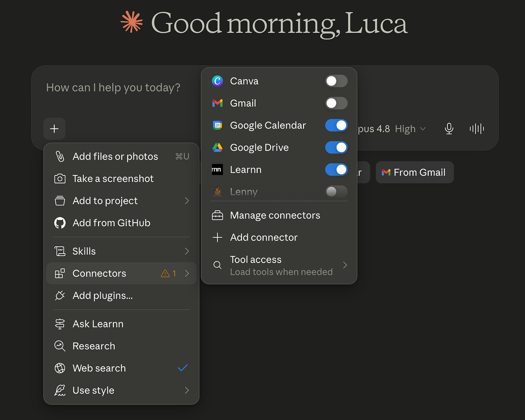This screenshot has height=420, width=525.
Task: Click the Canva logo icon
Action: click(x=217, y=81)
